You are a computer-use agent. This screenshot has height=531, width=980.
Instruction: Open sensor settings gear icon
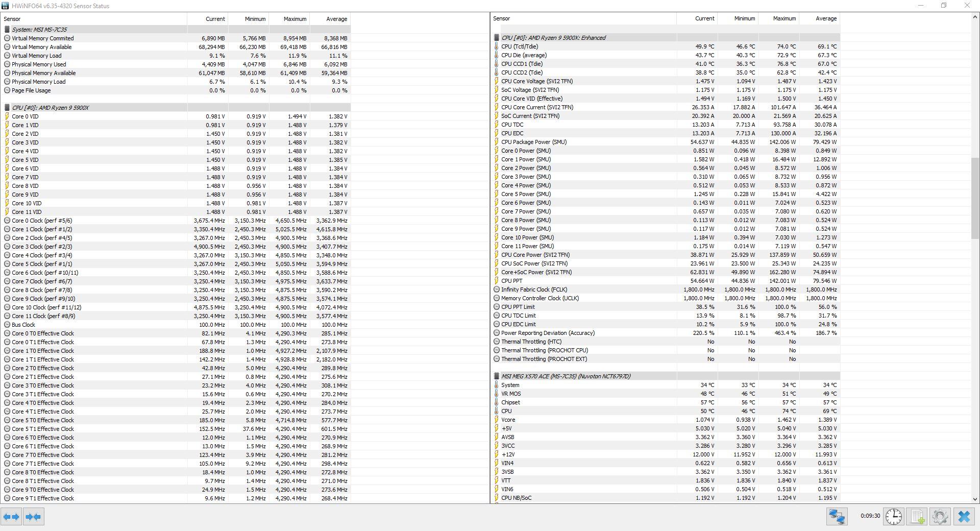[x=940, y=517]
